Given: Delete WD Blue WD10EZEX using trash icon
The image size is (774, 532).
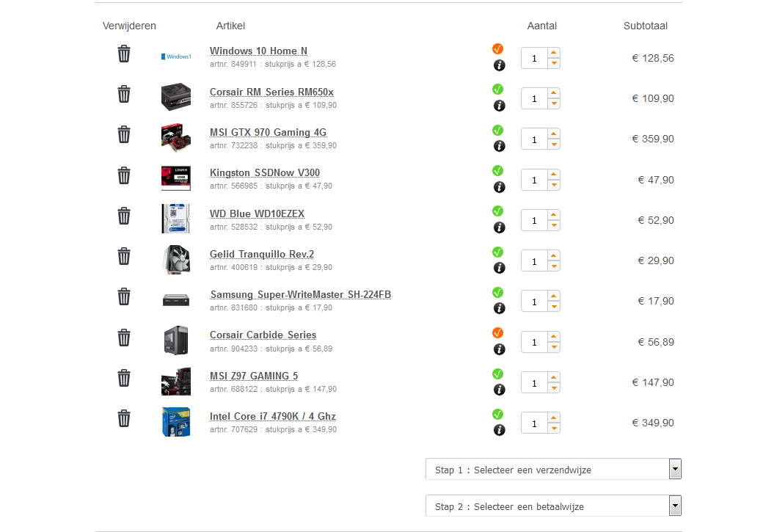Looking at the screenshot, I should 124,216.
